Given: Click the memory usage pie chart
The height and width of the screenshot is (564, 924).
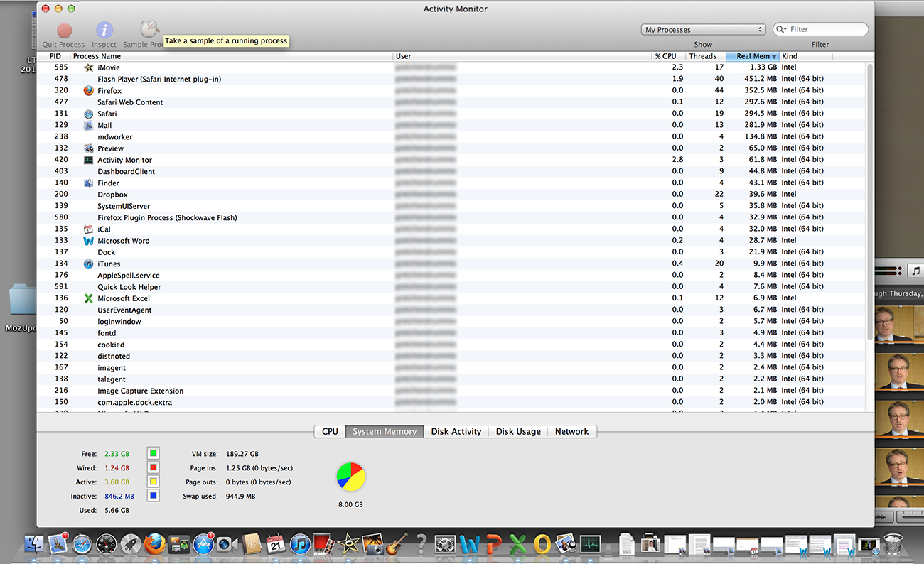Looking at the screenshot, I should pyautogui.click(x=350, y=477).
